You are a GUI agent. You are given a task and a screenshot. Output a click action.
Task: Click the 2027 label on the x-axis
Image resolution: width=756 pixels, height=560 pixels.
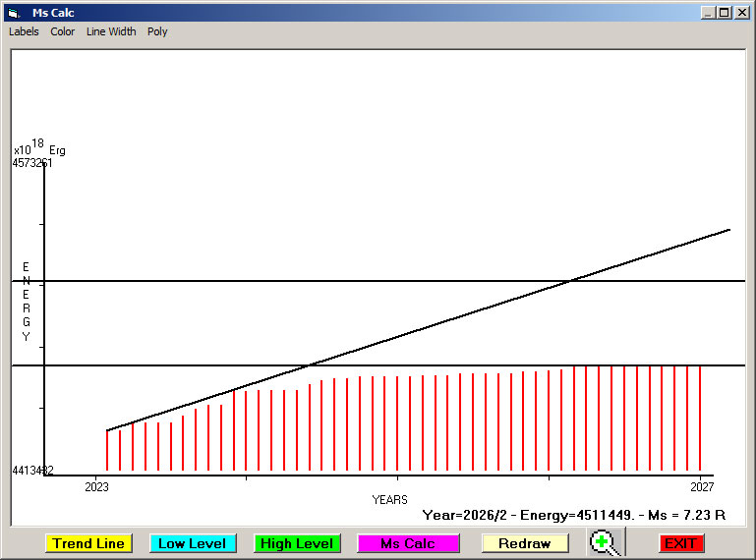click(x=701, y=486)
